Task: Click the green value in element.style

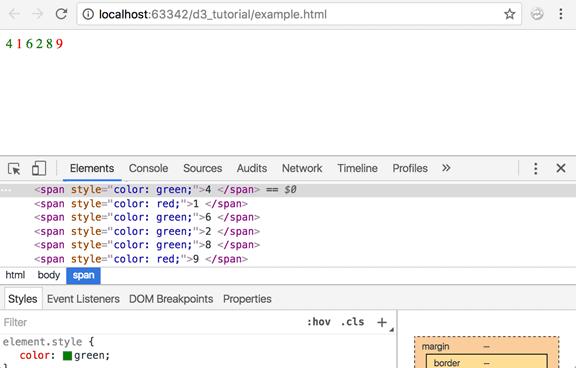Action: 90,356
